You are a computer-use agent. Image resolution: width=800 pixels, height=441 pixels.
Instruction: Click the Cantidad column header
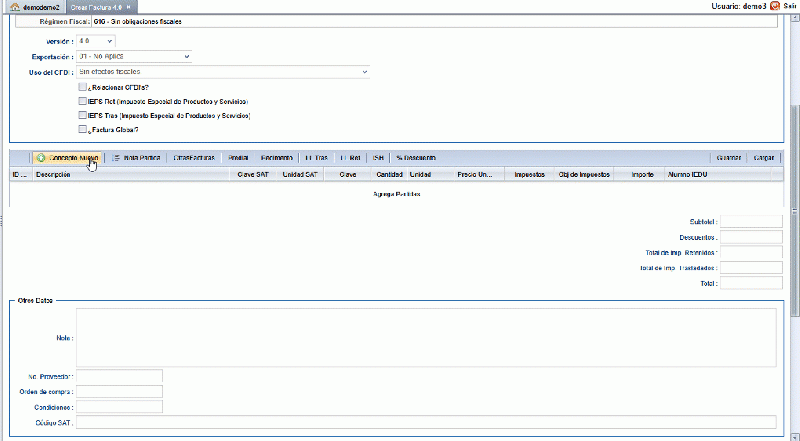389,175
